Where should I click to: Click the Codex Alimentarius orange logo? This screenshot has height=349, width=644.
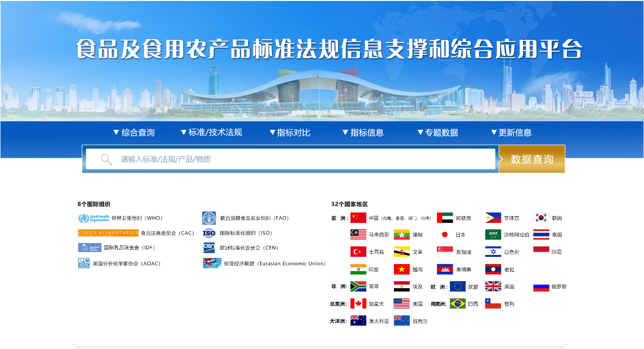tap(108, 233)
